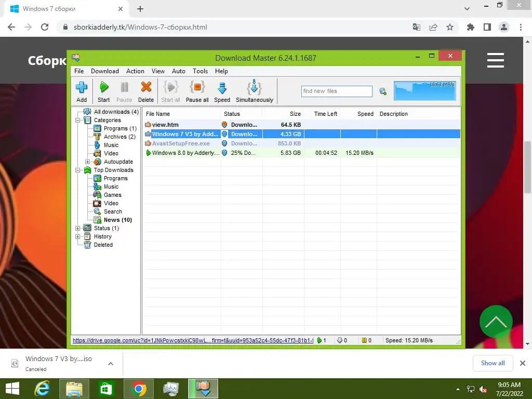Image resolution: width=532 pixels, height=399 pixels.
Task: Click Show all downloads button in Chrome
Action: click(x=493, y=363)
